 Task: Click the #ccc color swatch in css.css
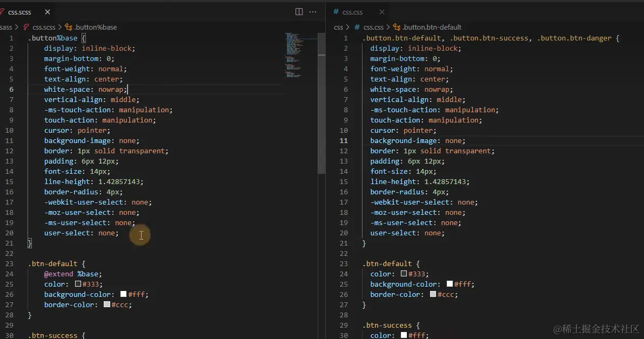(x=433, y=294)
